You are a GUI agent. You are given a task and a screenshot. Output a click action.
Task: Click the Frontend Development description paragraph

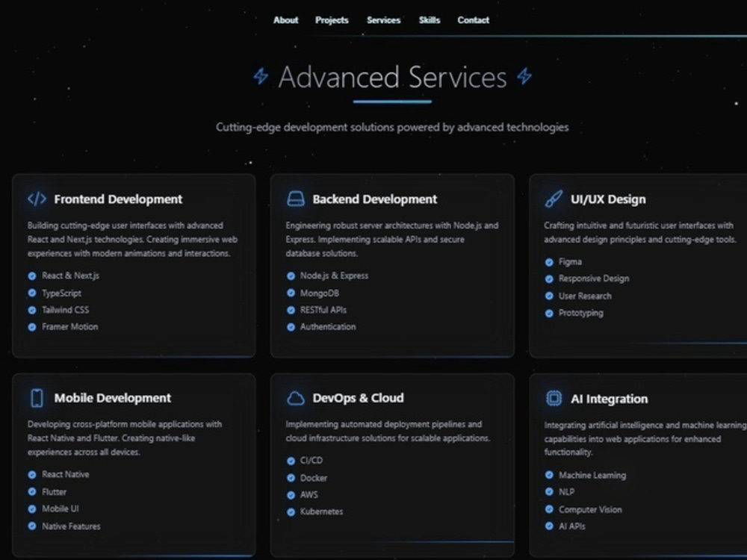[132, 239]
